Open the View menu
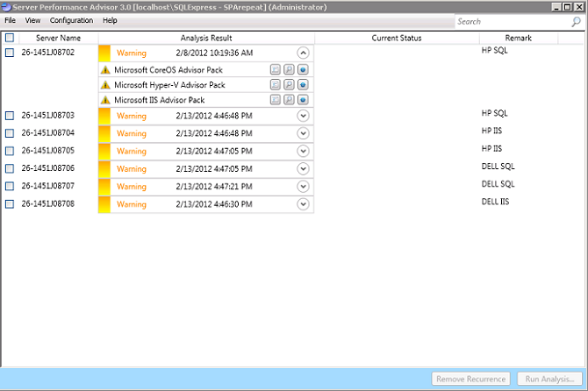588x391 pixels. (32, 20)
